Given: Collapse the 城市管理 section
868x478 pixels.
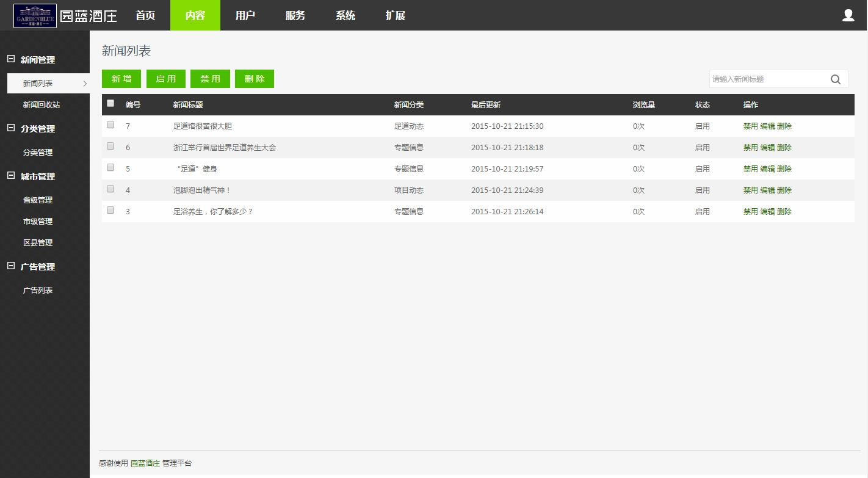Looking at the screenshot, I should click(x=10, y=176).
